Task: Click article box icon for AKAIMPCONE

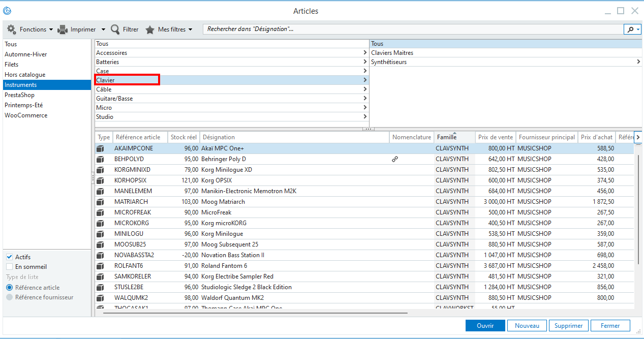Action: (100, 148)
